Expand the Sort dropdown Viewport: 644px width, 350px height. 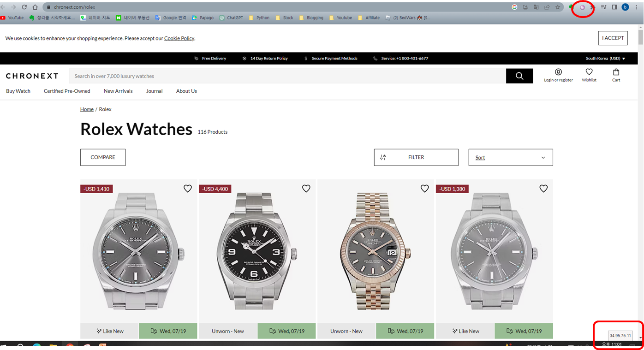click(x=511, y=157)
